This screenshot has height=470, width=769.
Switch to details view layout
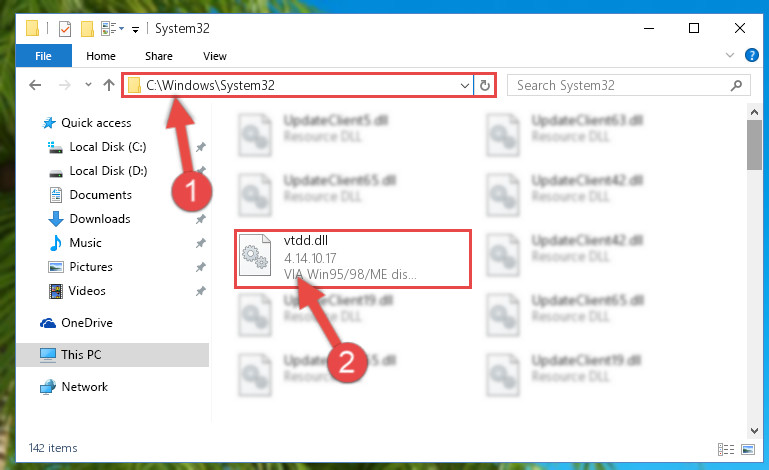(726, 449)
